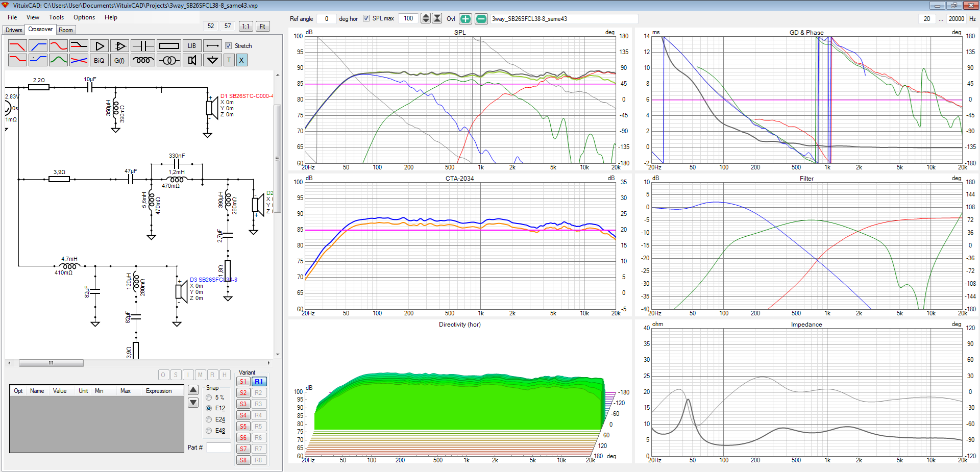Viewport: 980px width, 472px height.
Task: Switch to the Crossover tab
Action: pos(40,29)
